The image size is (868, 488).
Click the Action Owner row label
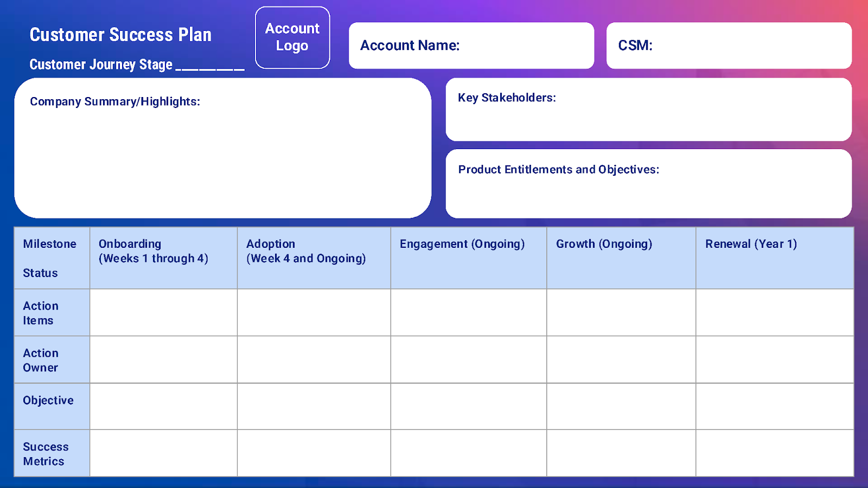[52, 359]
